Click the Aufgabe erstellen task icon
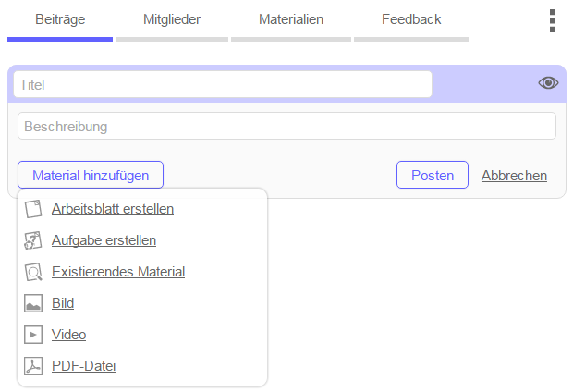The height and width of the screenshot is (392, 573). coord(33,240)
